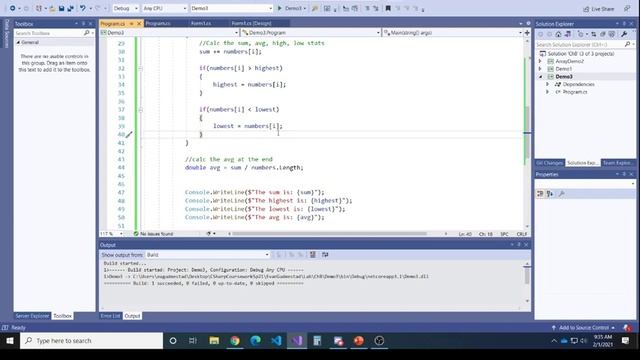Click Solution Explorer Home icon
The height and width of the screenshot is (360, 640).
558,34
